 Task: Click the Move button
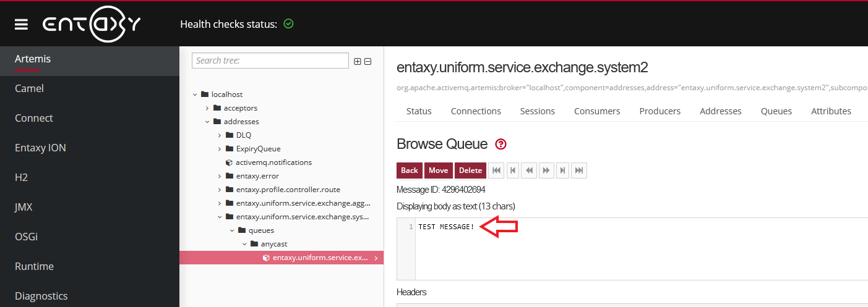coord(438,170)
